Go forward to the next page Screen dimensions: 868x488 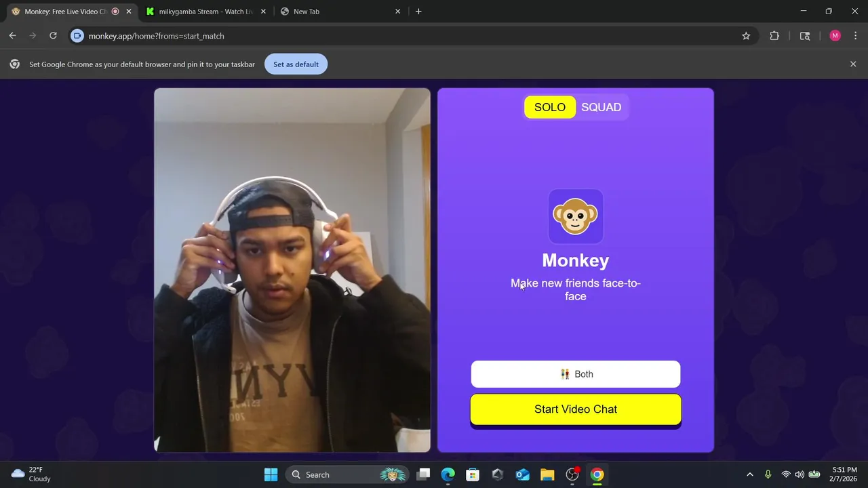point(33,36)
